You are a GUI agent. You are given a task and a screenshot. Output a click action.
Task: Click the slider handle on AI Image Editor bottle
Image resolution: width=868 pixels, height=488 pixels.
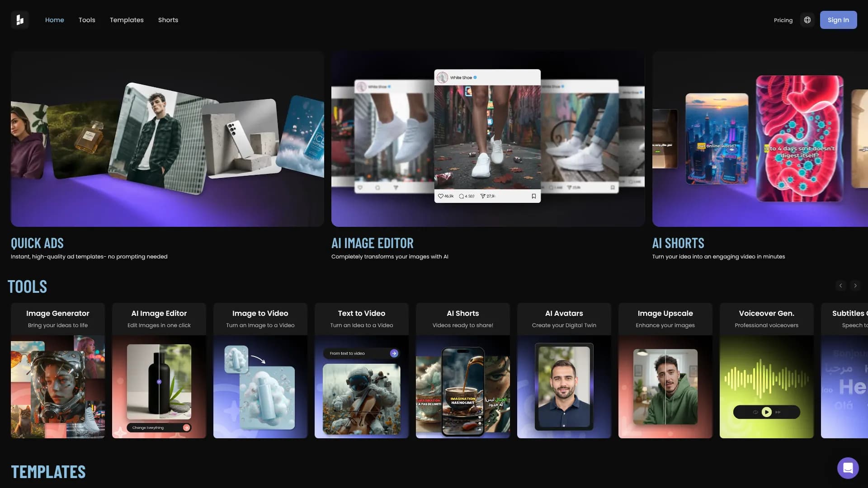tap(159, 382)
